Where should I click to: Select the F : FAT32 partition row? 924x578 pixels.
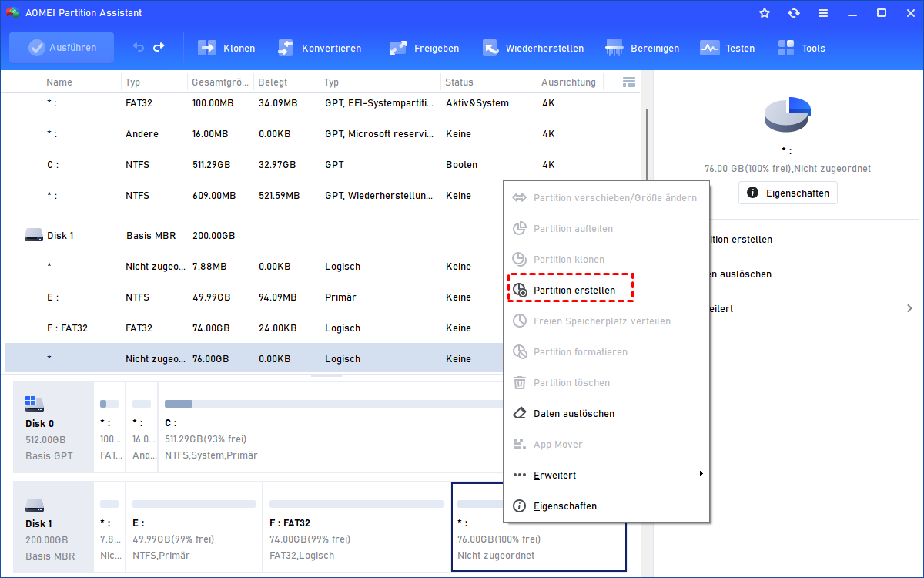(254, 328)
